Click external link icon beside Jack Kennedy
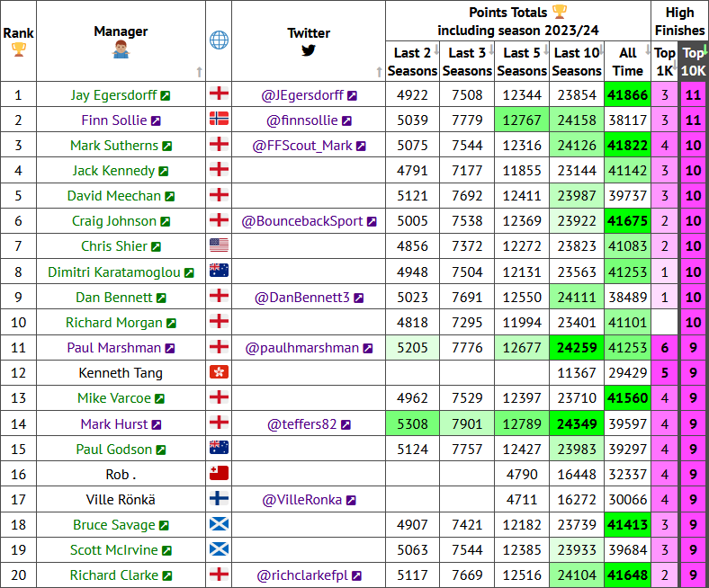 click(x=163, y=172)
